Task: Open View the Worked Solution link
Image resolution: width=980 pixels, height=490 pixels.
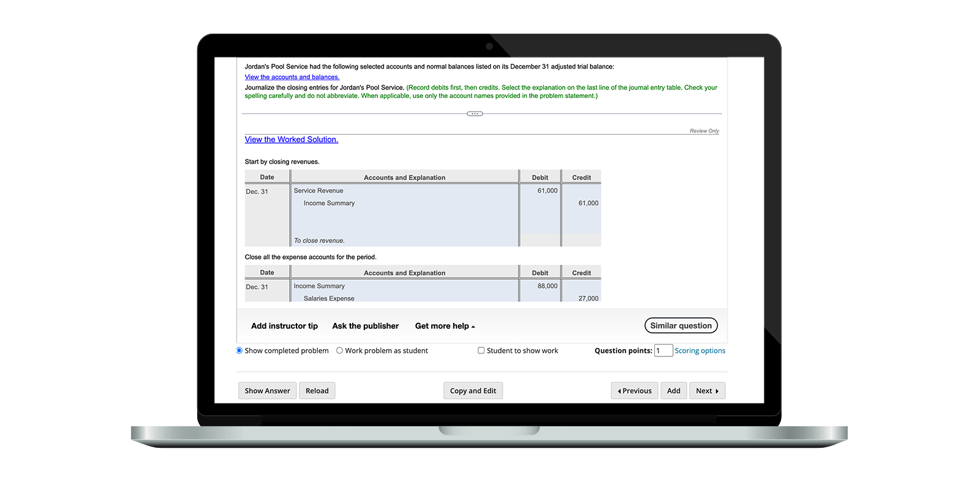Action: click(291, 140)
